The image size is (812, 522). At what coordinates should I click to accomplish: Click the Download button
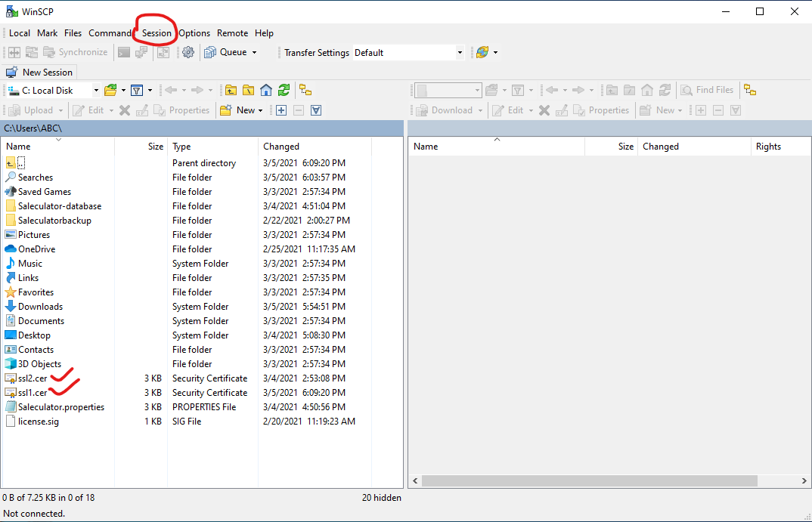point(445,110)
